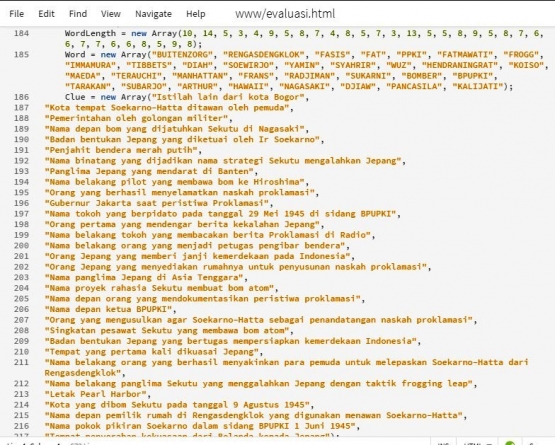The width and height of the screenshot is (555, 445).
Task: Open the Find menu
Action: pos(78,14)
